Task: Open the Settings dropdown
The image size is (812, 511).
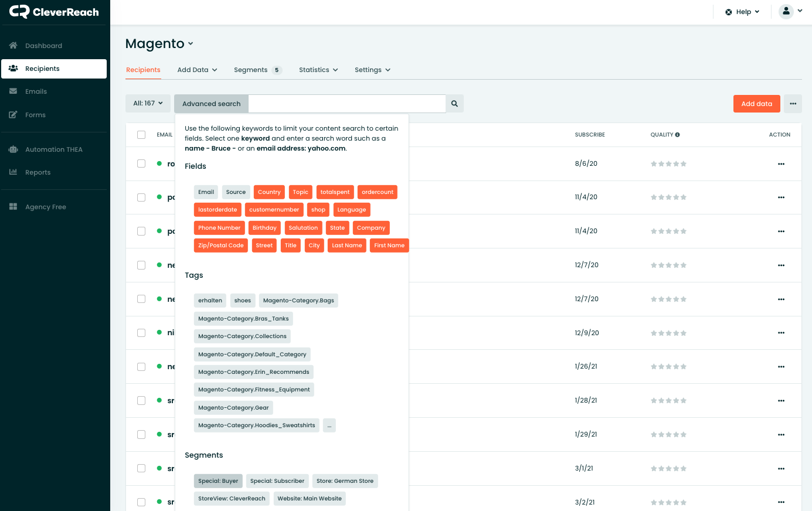Action: (372, 70)
